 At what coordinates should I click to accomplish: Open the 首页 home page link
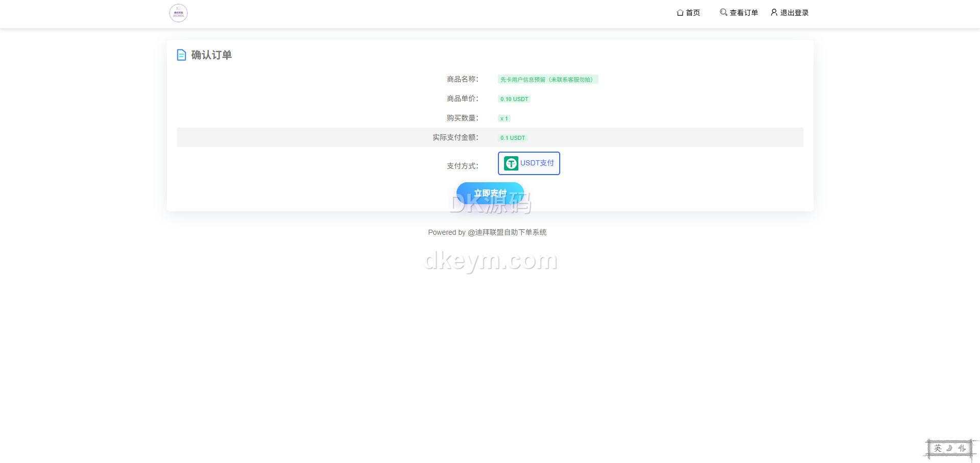(692, 13)
